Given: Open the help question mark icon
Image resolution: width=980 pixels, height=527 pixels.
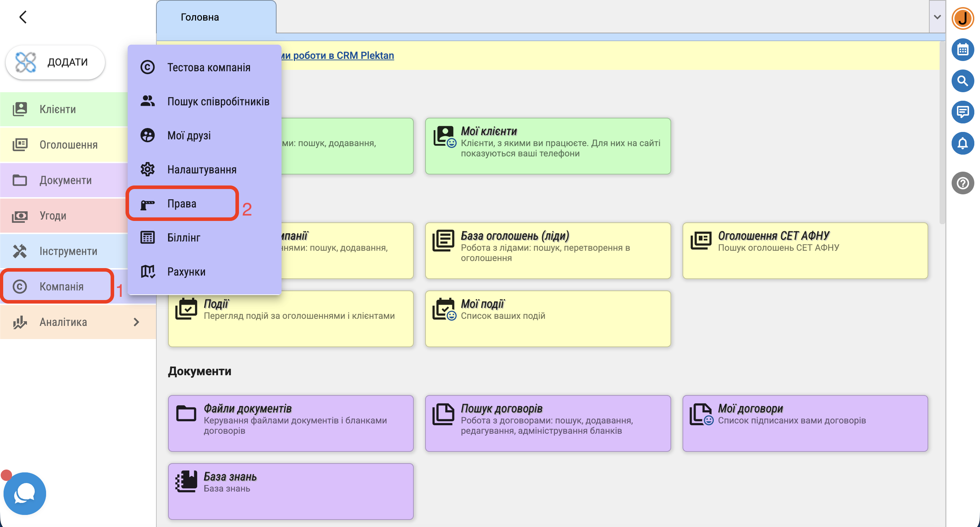Looking at the screenshot, I should pyautogui.click(x=962, y=183).
